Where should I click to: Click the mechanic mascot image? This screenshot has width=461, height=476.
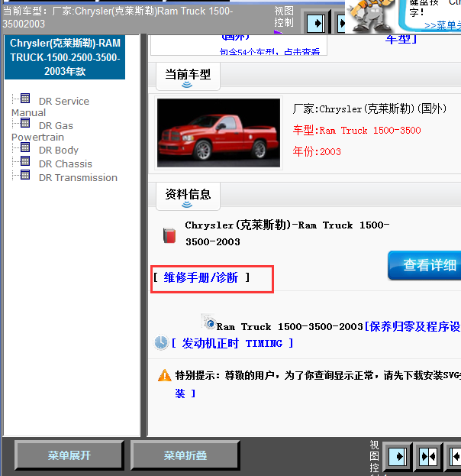(x=369, y=16)
